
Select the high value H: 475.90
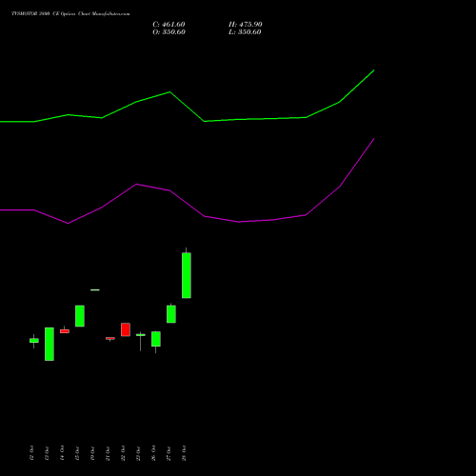point(246,25)
